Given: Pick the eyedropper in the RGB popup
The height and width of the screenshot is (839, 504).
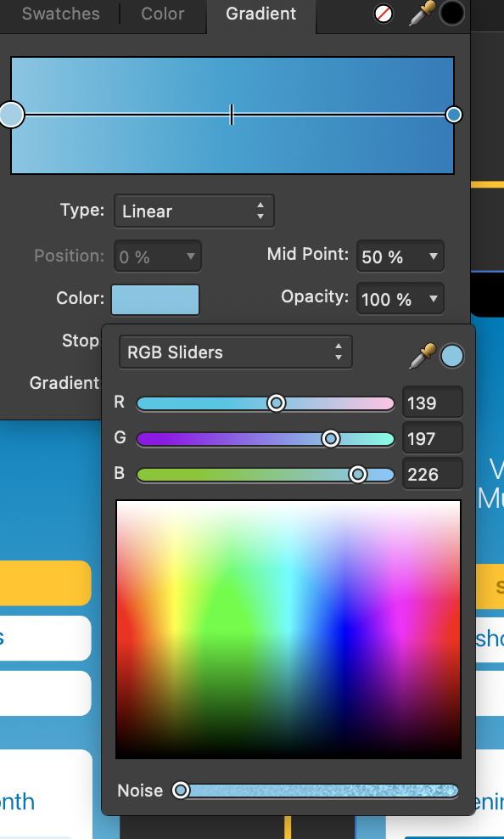Looking at the screenshot, I should [423, 356].
